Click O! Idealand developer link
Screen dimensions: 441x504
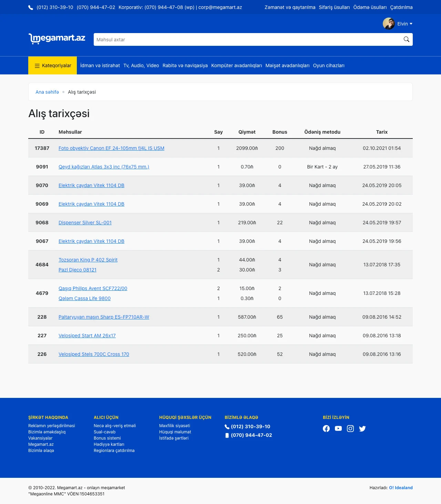coord(401,488)
